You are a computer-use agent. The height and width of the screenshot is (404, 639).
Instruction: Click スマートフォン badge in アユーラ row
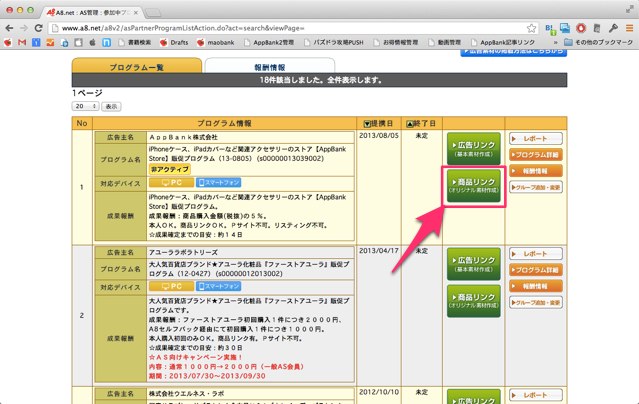[x=218, y=286]
